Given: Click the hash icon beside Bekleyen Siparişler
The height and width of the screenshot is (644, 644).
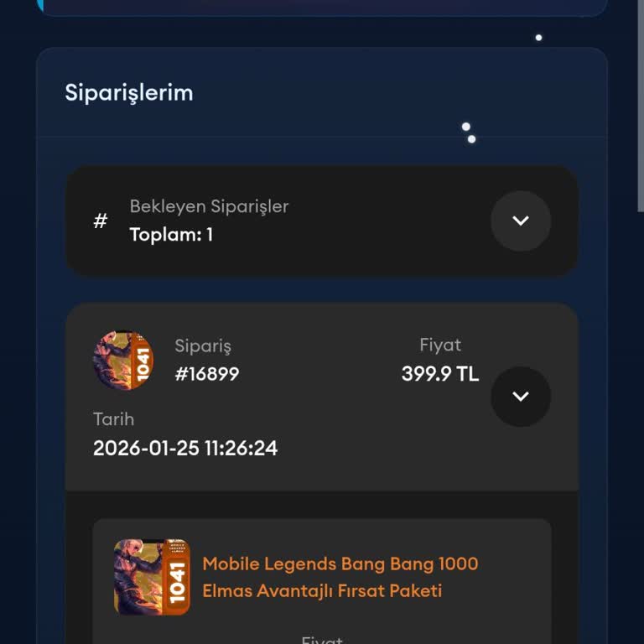Looking at the screenshot, I should pyautogui.click(x=101, y=221).
